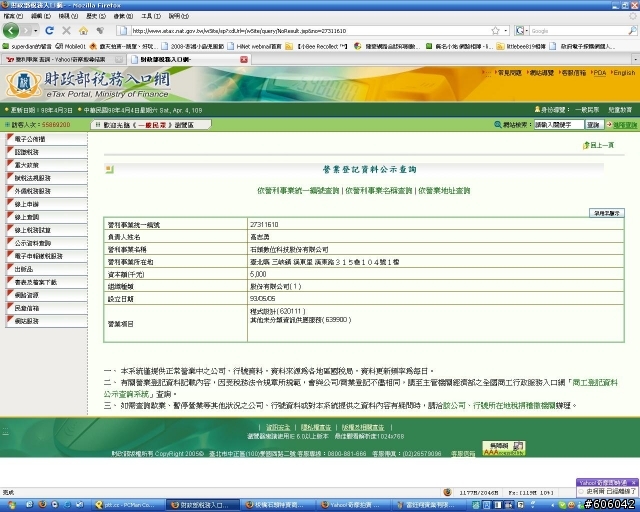The image size is (640, 512).
Task: Open the littlebee819 bookmark folder
Action: (521, 46)
